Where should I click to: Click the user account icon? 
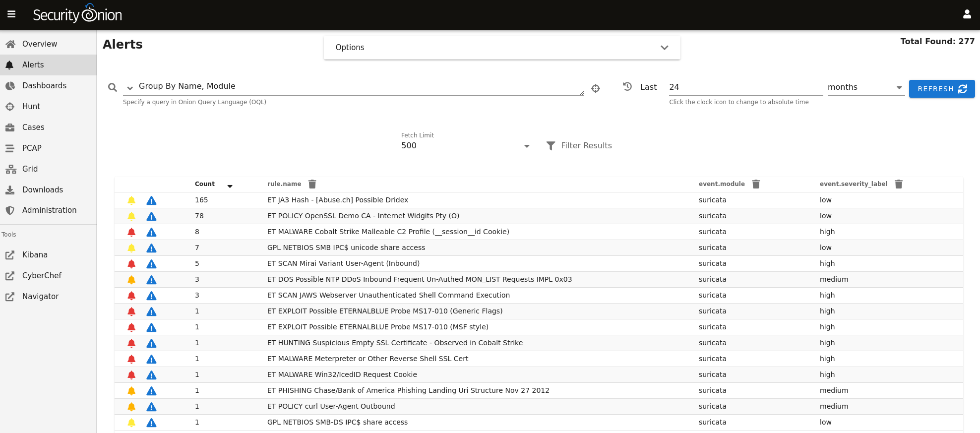click(x=967, y=14)
